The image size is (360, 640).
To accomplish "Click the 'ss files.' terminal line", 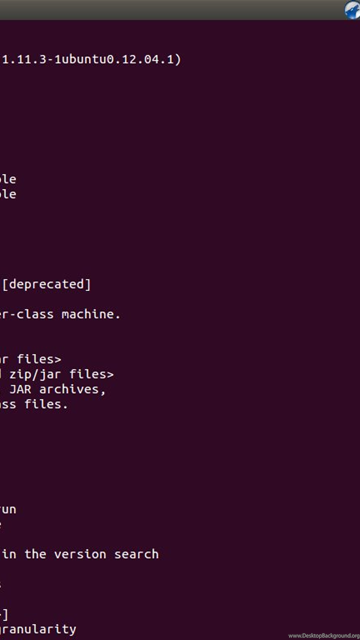I will click(x=34, y=404).
